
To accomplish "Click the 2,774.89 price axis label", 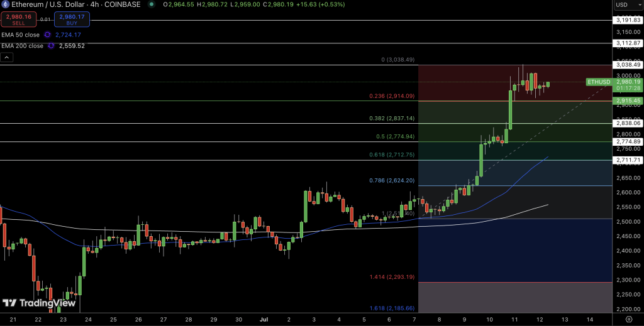I will tap(627, 141).
